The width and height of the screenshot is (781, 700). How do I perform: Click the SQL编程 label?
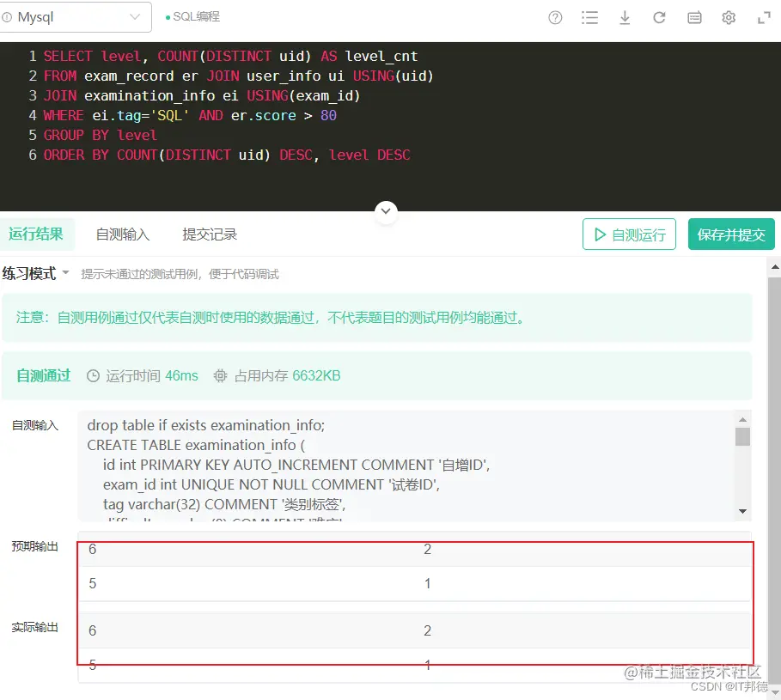(x=196, y=17)
